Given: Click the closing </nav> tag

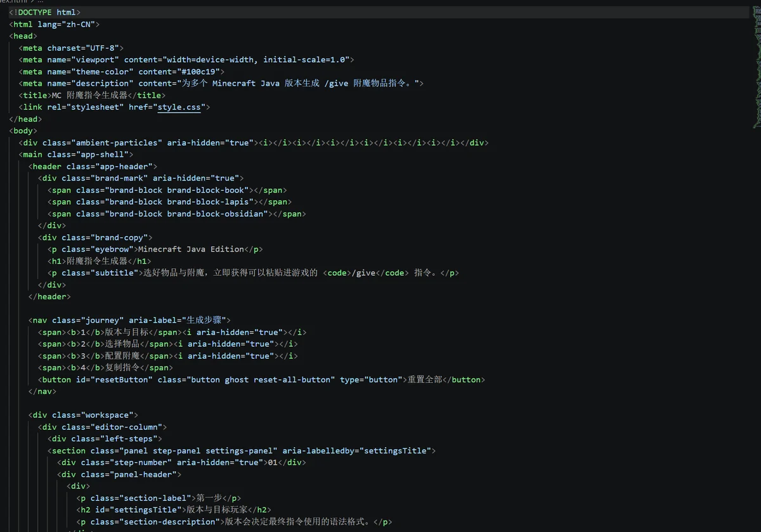Looking at the screenshot, I should (42, 391).
